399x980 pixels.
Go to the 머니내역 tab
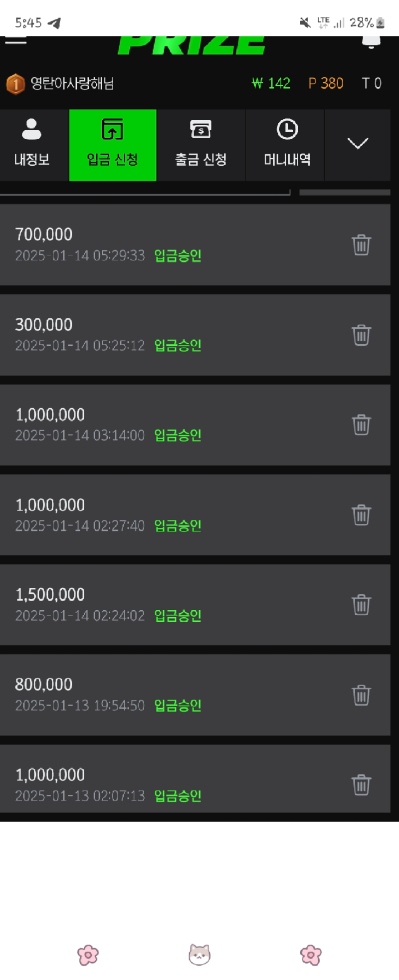[x=287, y=144]
